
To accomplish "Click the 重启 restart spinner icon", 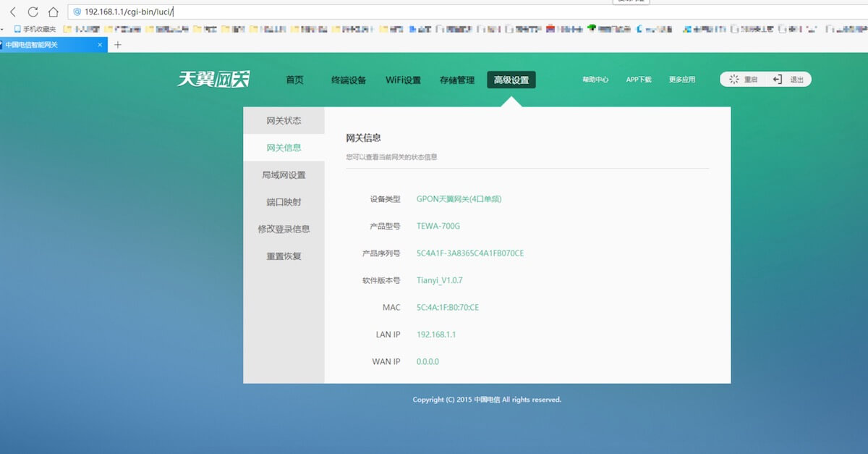I will (x=734, y=80).
